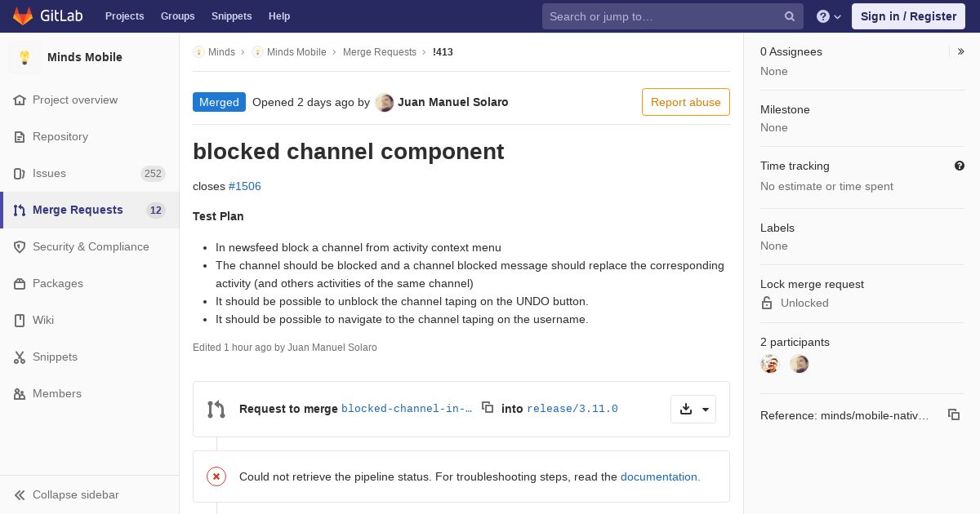Click the Report abuse button
This screenshot has width=980, height=514.
686,102
